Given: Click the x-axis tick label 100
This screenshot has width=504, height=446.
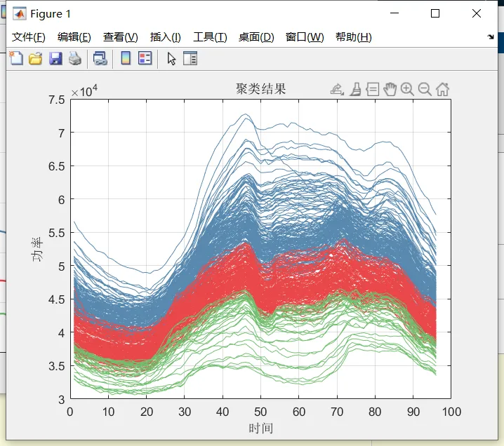Looking at the screenshot, I should [x=451, y=412].
